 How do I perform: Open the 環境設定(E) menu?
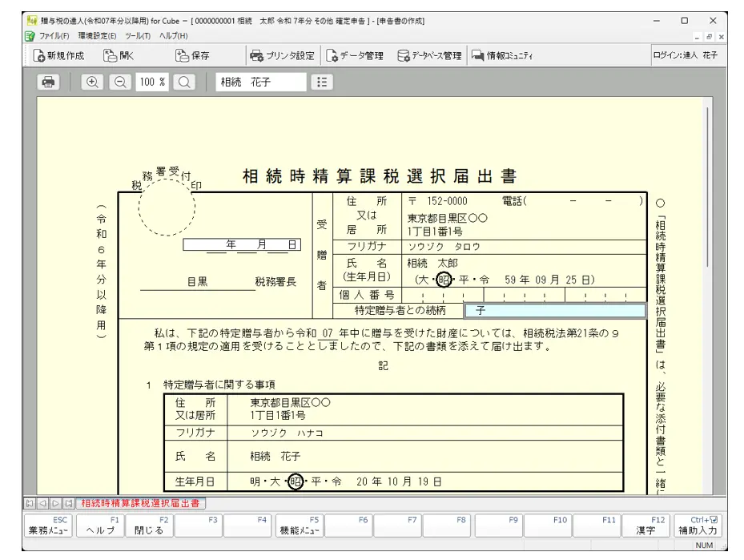click(x=97, y=36)
